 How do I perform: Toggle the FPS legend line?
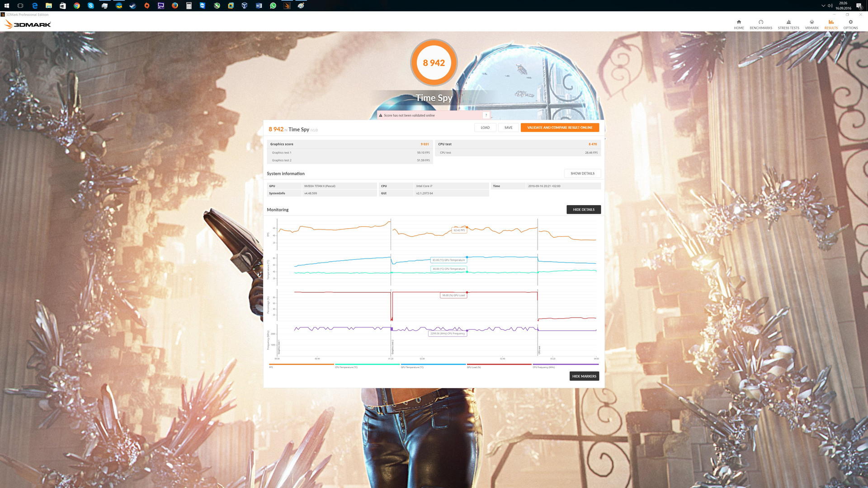tap(301, 366)
